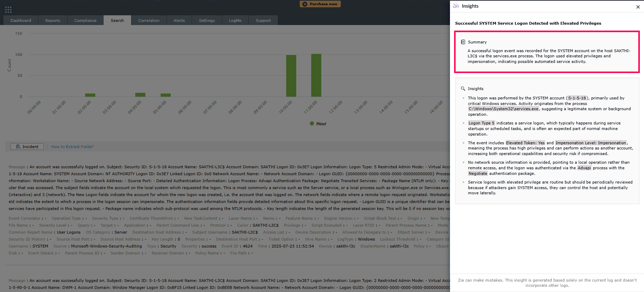644x292 pixels.
Task: Click the Common Report Name value User Logons
Action: [x=69, y=232]
